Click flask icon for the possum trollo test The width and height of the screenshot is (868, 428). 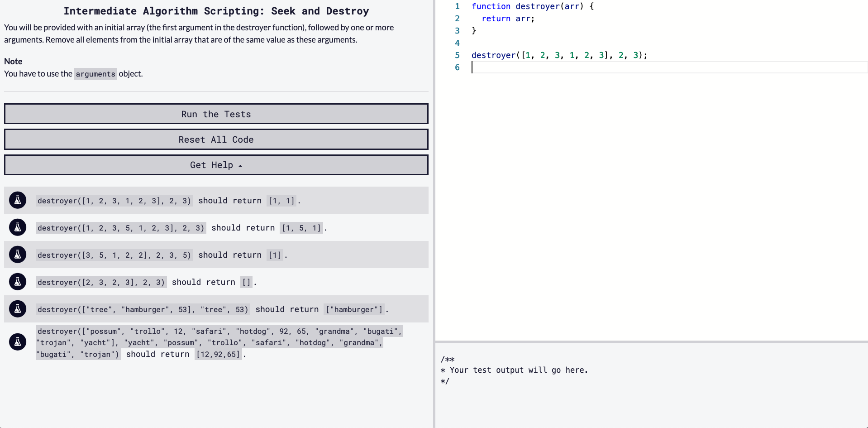[x=18, y=342]
